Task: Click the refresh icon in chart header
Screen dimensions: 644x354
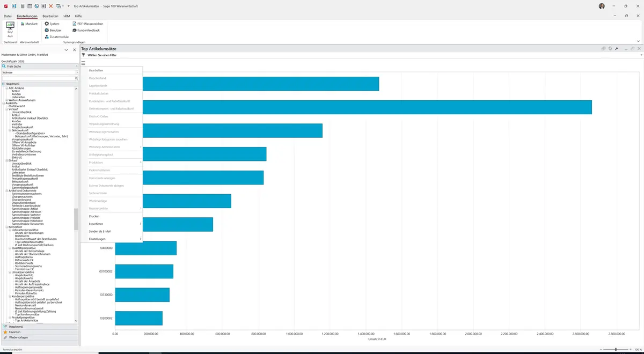Action: point(610,48)
